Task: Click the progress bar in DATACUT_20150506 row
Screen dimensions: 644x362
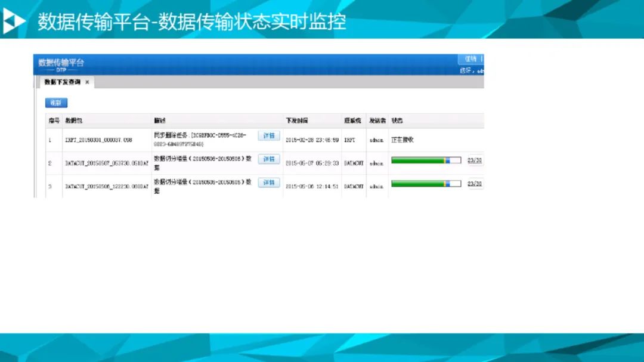Action: (x=426, y=184)
